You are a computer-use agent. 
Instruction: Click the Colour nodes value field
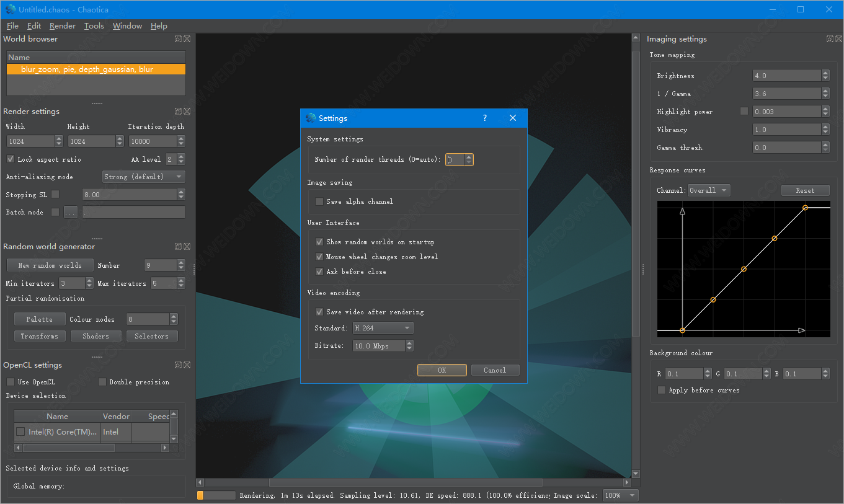(x=148, y=319)
